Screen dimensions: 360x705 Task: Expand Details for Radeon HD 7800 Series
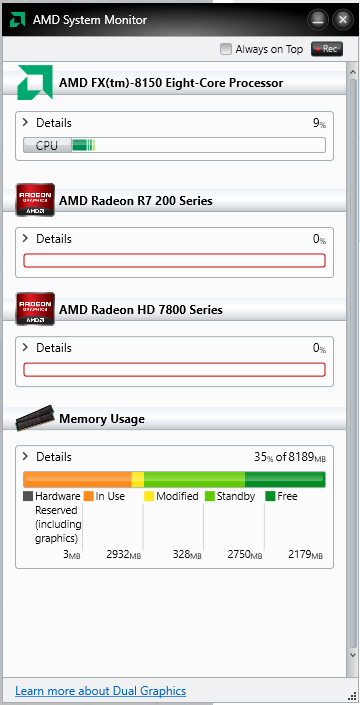(x=47, y=348)
